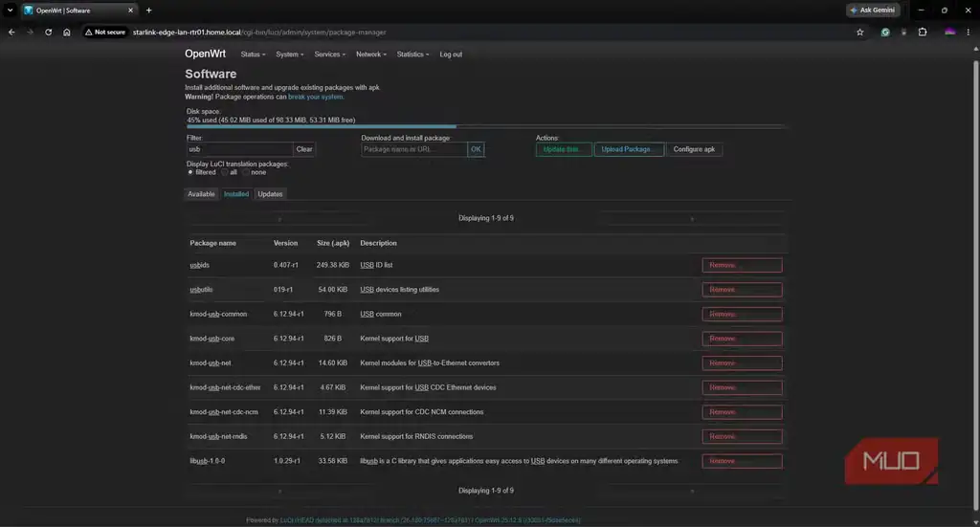
Task: Reload the page with the refresh icon
Action: (48, 32)
